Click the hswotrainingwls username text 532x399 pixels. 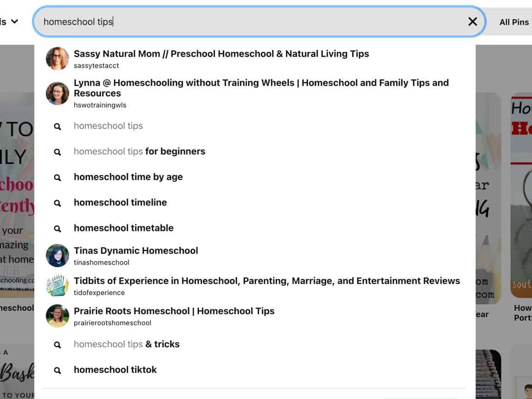[100, 105]
